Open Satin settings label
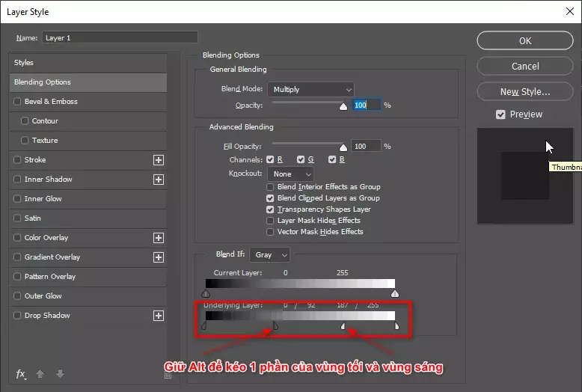 coord(33,218)
